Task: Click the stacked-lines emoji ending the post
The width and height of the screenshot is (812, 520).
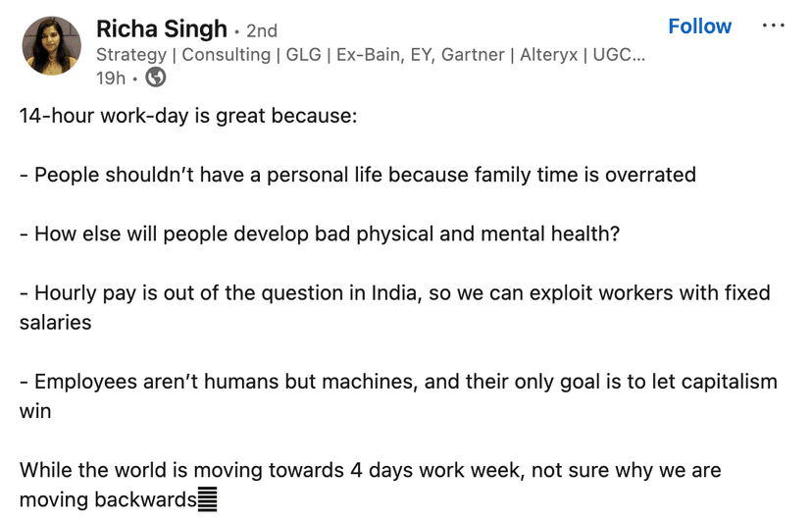Action: (x=208, y=500)
